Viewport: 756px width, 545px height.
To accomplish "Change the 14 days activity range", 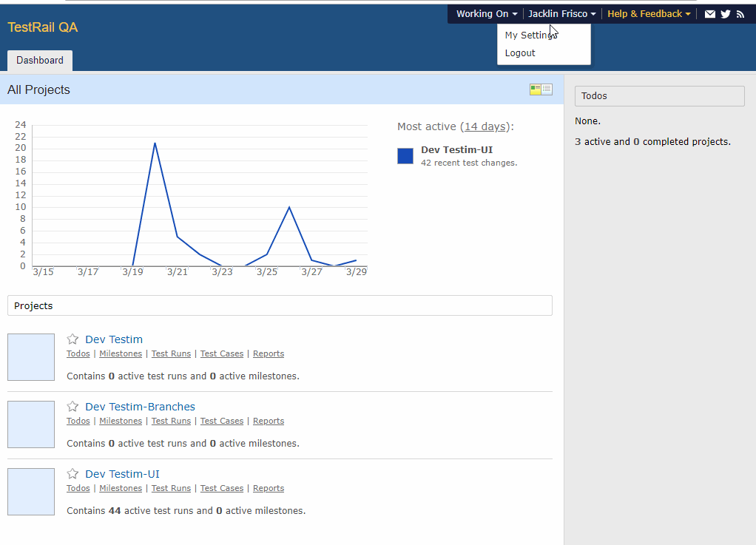I will click(485, 126).
